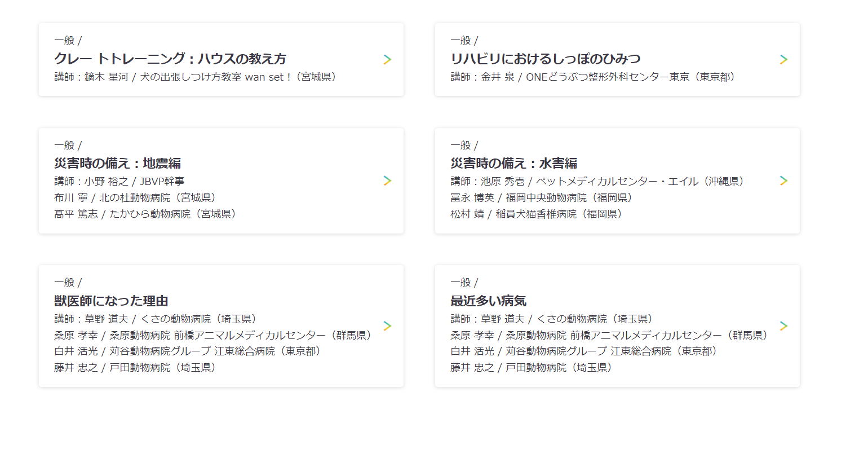
Task: Select the 災害時の備え:地震編 title
Action: 117,164
